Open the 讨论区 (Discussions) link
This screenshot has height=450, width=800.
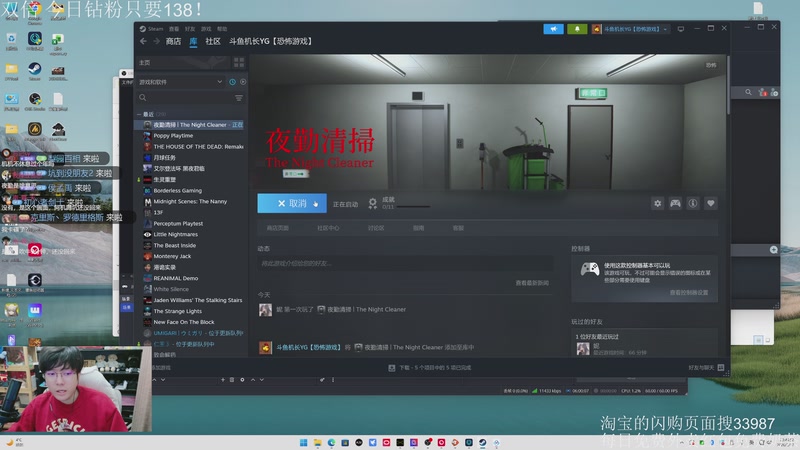[x=376, y=228]
